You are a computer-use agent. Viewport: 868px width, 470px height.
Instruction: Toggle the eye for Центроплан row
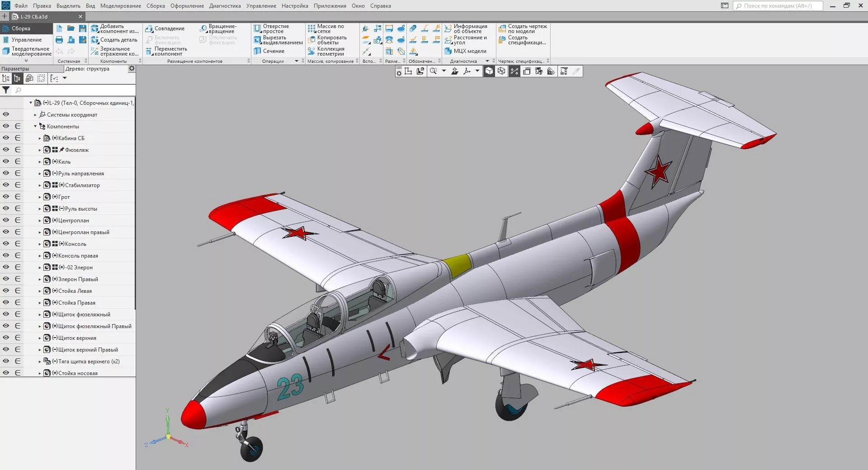(6, 220)
